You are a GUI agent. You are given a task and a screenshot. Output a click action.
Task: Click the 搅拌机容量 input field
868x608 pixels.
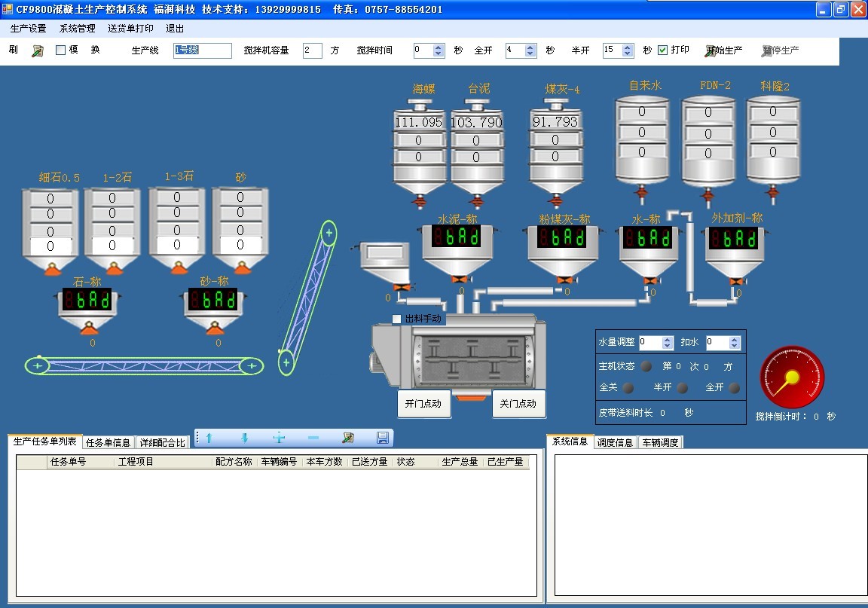click(312, 50)
